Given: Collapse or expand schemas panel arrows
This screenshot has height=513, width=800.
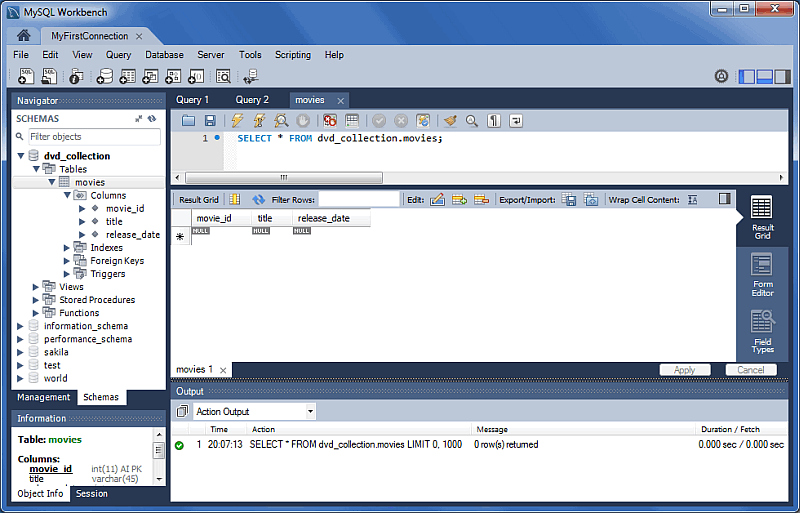Looking at the screenshot, I should click(x=138, y=118).
